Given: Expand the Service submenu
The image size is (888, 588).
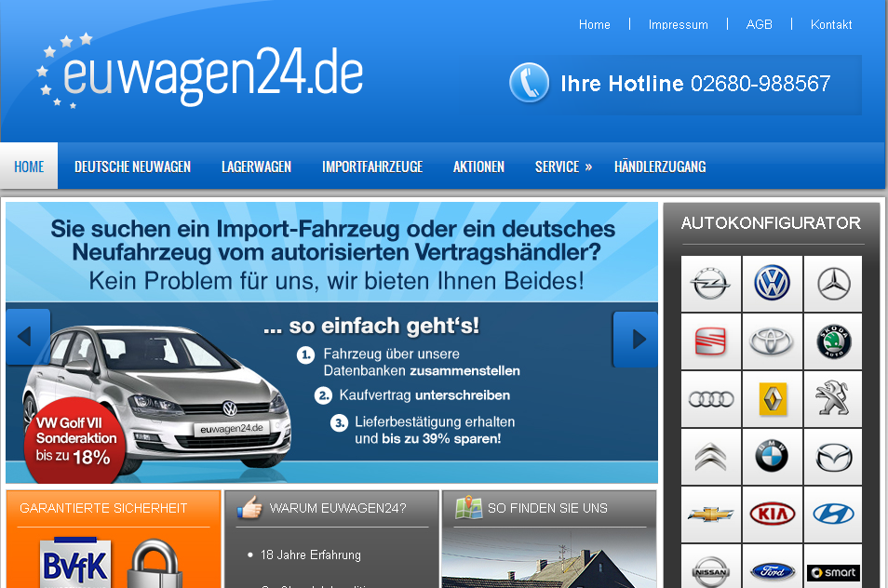Looking at the screenshot, I should 563,167.
